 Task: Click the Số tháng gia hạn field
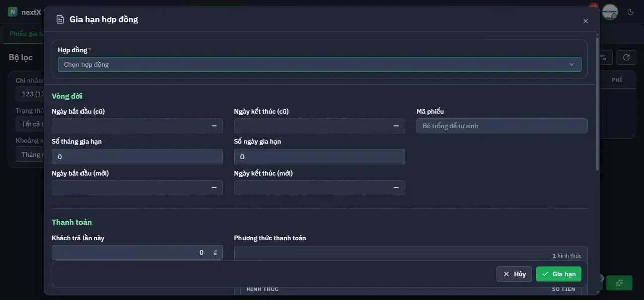137,157
